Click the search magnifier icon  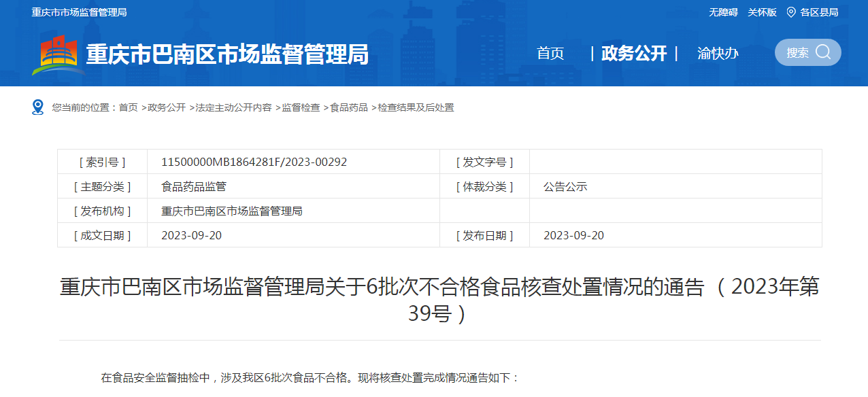(823, 52)
